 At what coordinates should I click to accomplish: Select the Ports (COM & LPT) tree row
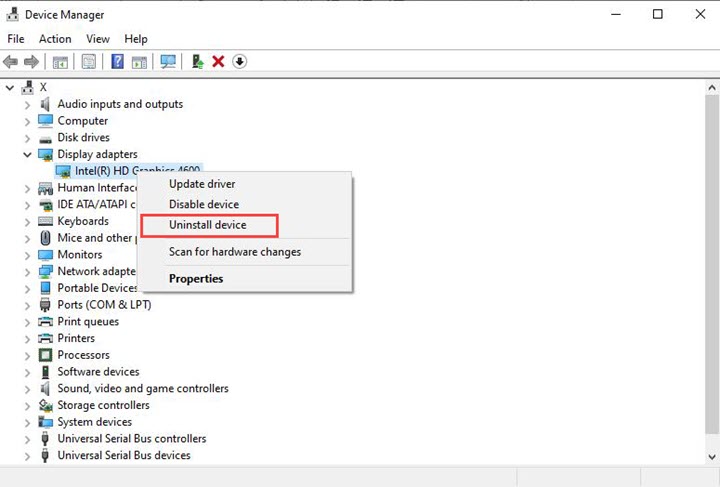104,305
